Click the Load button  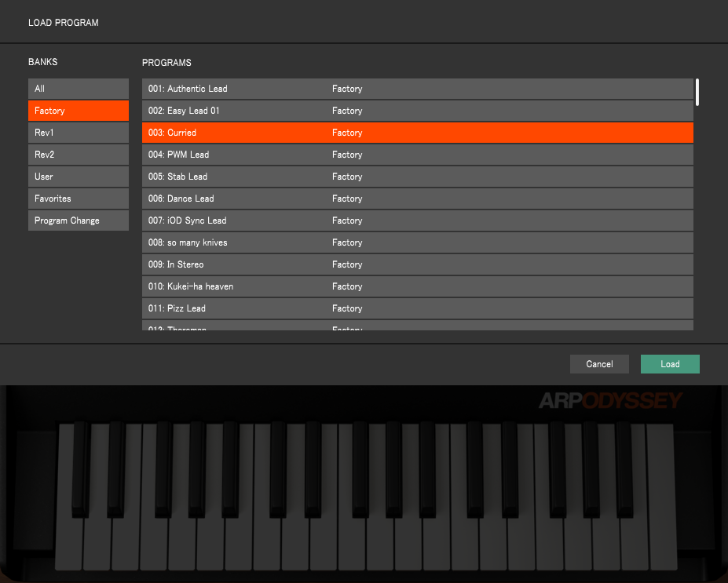tap(669, 363)
